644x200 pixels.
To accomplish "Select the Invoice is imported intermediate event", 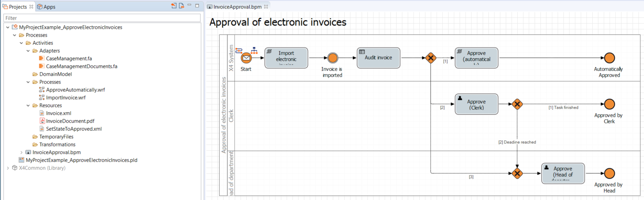I will pyautogui.click(x=332, y=58).
